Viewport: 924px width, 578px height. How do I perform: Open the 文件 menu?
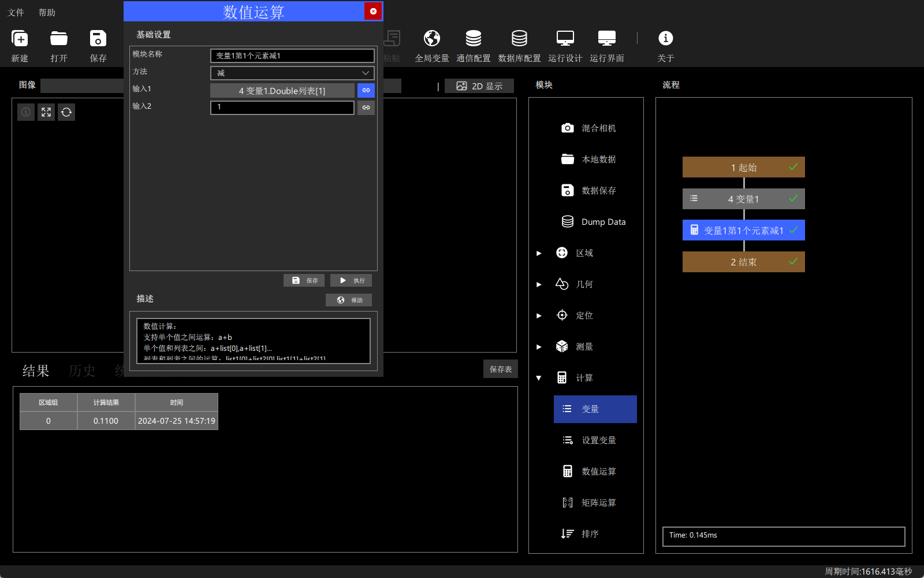(16, 12)
